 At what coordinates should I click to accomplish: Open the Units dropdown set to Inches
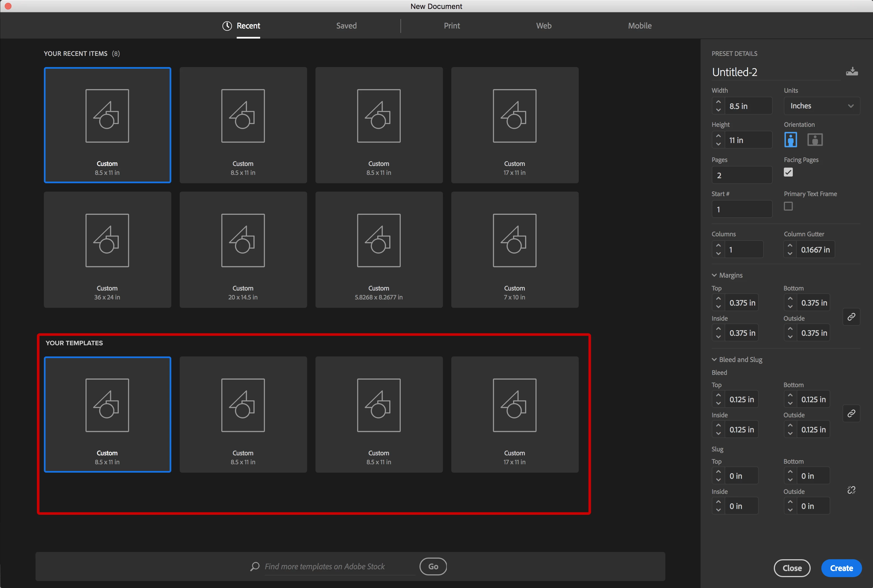[821, 106]
